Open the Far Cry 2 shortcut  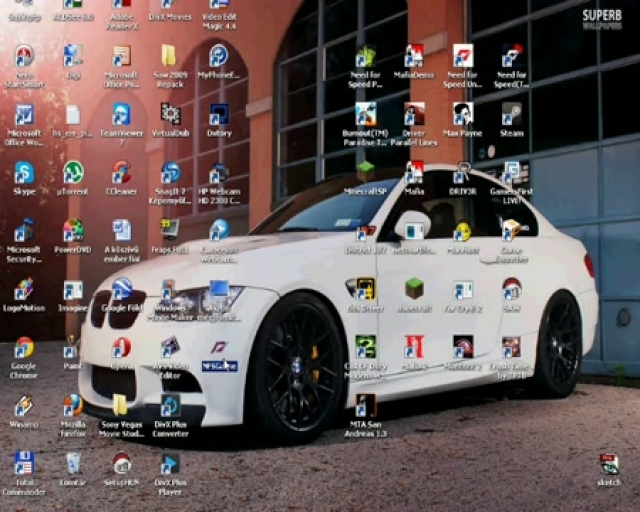coord(462,290)
